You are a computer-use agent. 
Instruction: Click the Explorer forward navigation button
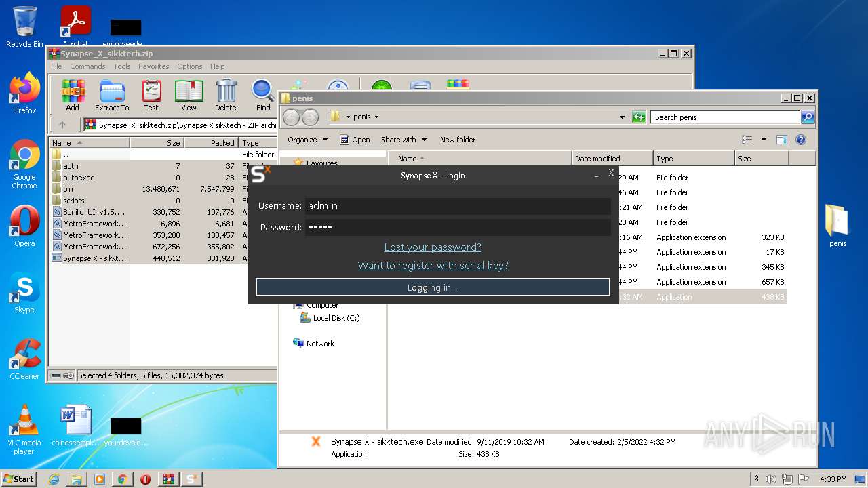pos(310,117)
